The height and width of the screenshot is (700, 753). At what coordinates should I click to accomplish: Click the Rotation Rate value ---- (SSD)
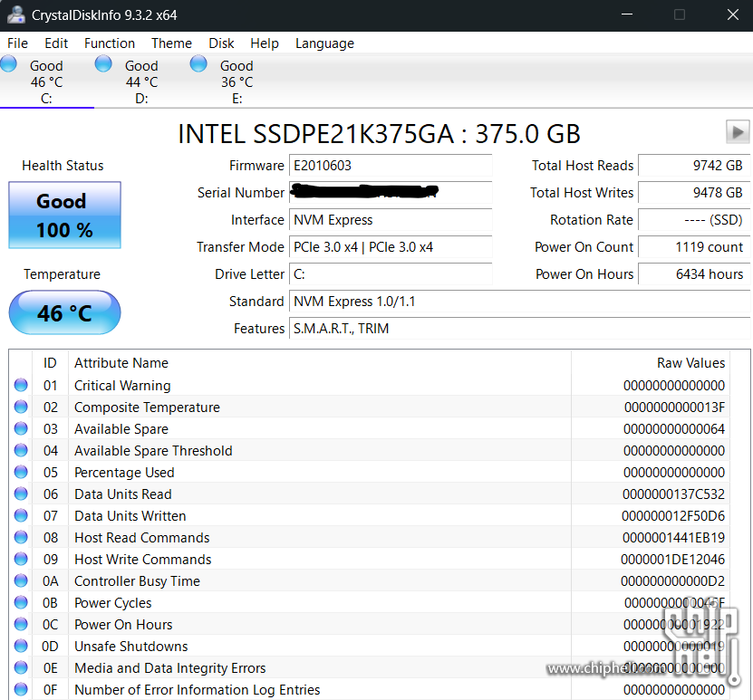click(694, 220)
